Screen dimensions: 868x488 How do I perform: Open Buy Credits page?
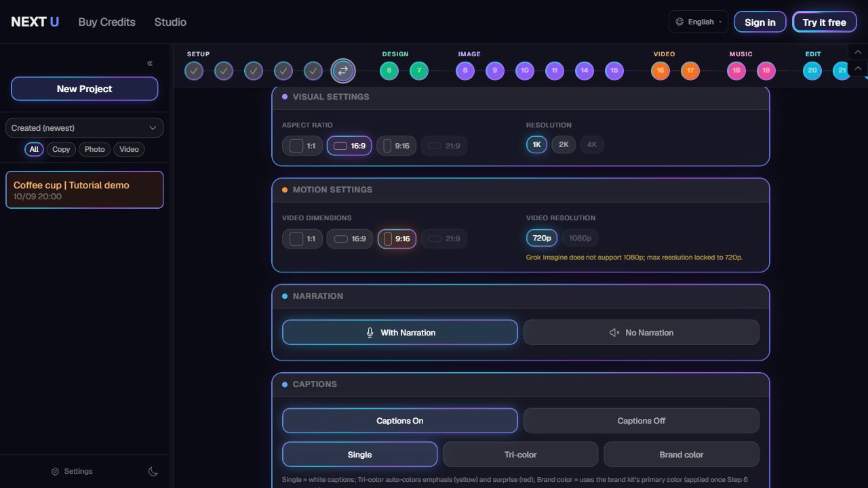point(106,22)
